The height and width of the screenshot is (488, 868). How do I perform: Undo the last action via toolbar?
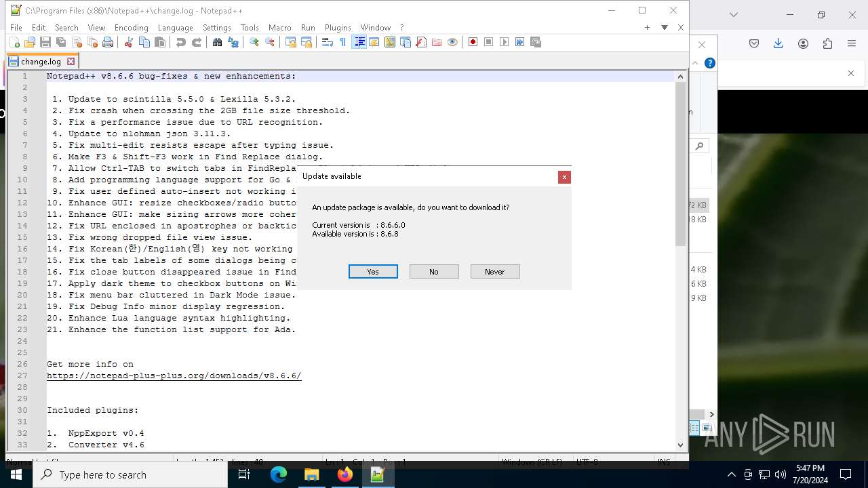coord(180,42)
